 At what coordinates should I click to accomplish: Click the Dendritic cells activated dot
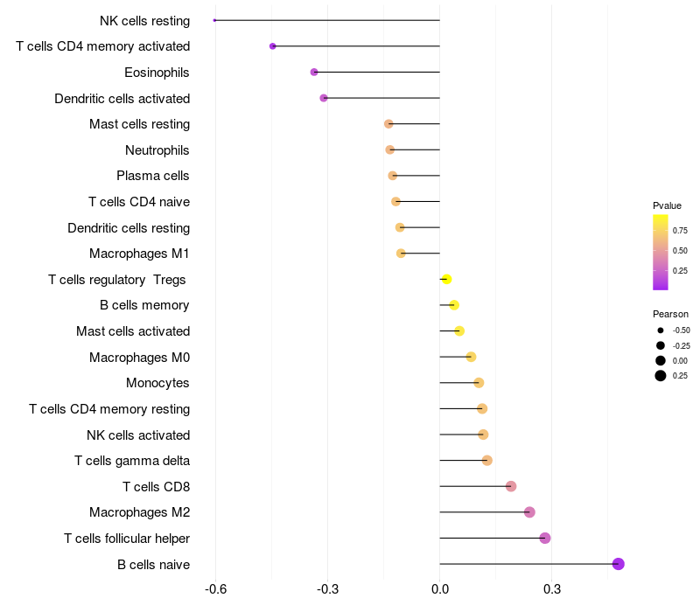pos(324,98)
